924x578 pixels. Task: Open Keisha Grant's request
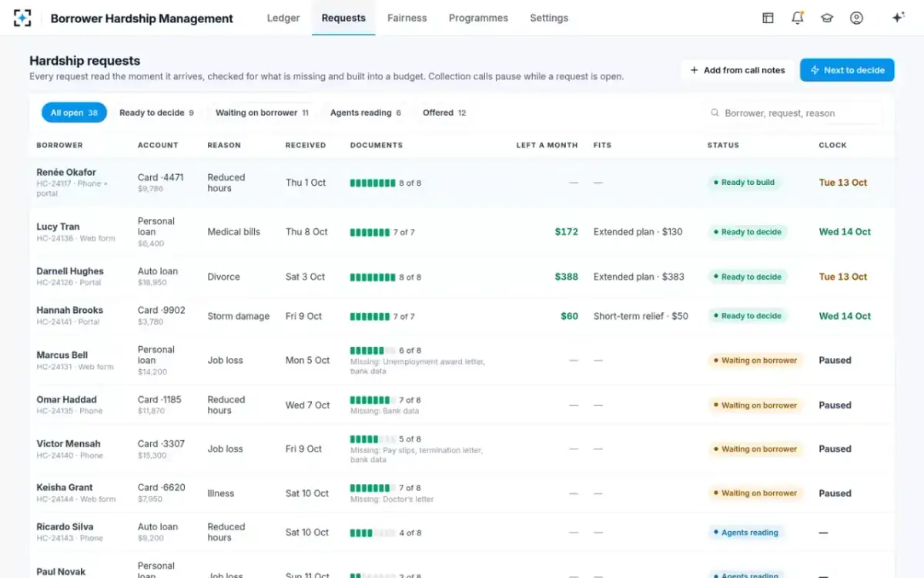(x=462, y=493)
